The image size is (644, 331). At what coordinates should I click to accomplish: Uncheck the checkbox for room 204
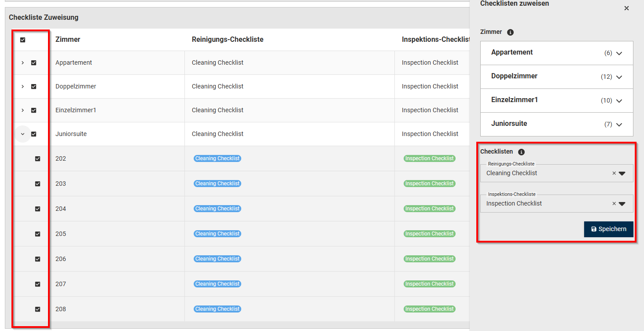pos(37,209)
